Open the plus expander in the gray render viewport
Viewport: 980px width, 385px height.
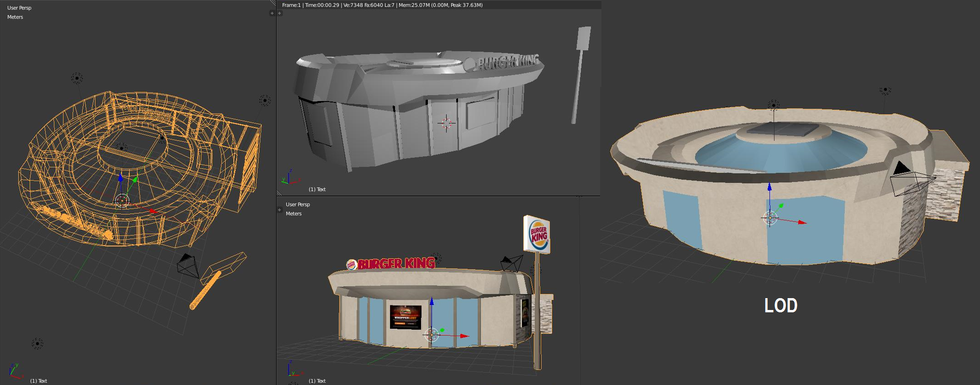pos(280,13)
